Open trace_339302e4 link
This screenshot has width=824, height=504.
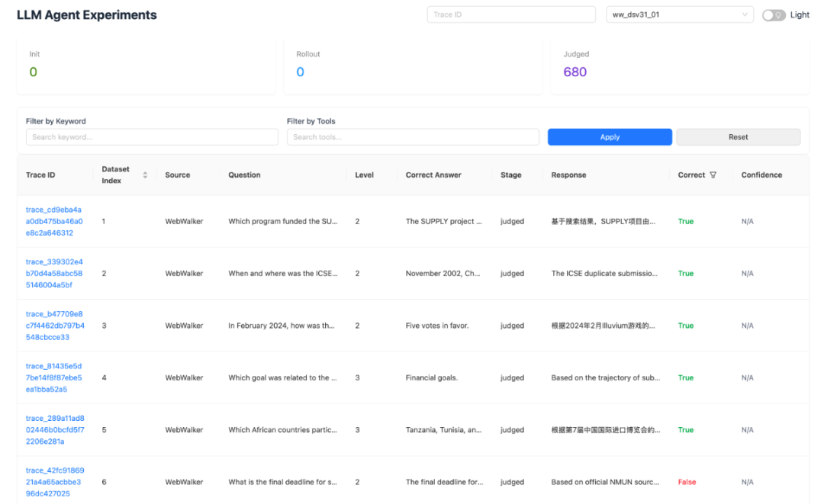(54, 273)
